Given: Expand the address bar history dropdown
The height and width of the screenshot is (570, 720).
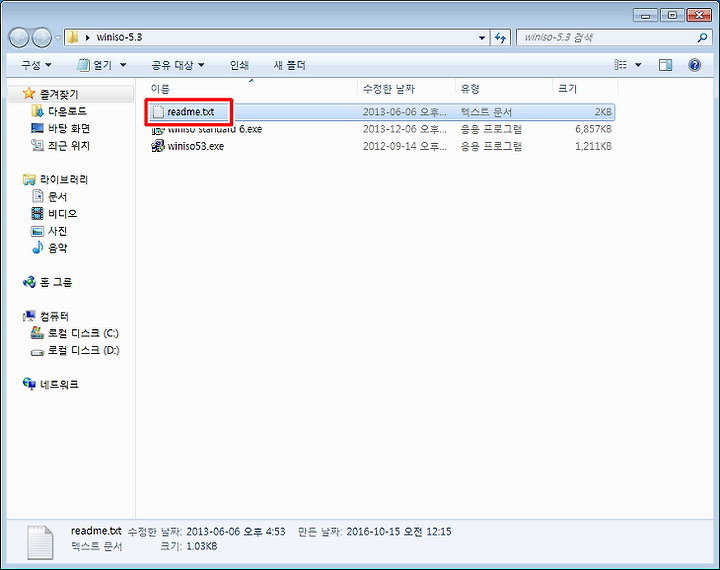Looking at the screenshot, I should [482, 38].
